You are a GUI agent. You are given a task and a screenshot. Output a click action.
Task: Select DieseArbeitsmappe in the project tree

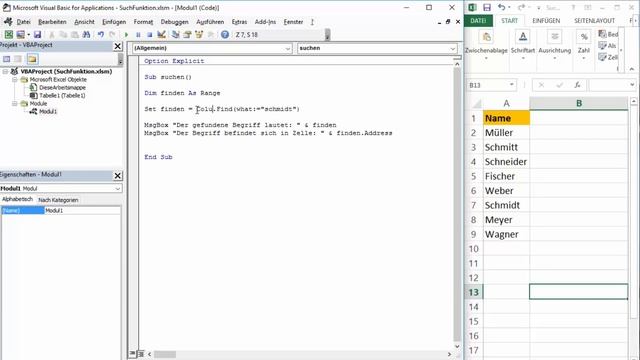[62, 87]
